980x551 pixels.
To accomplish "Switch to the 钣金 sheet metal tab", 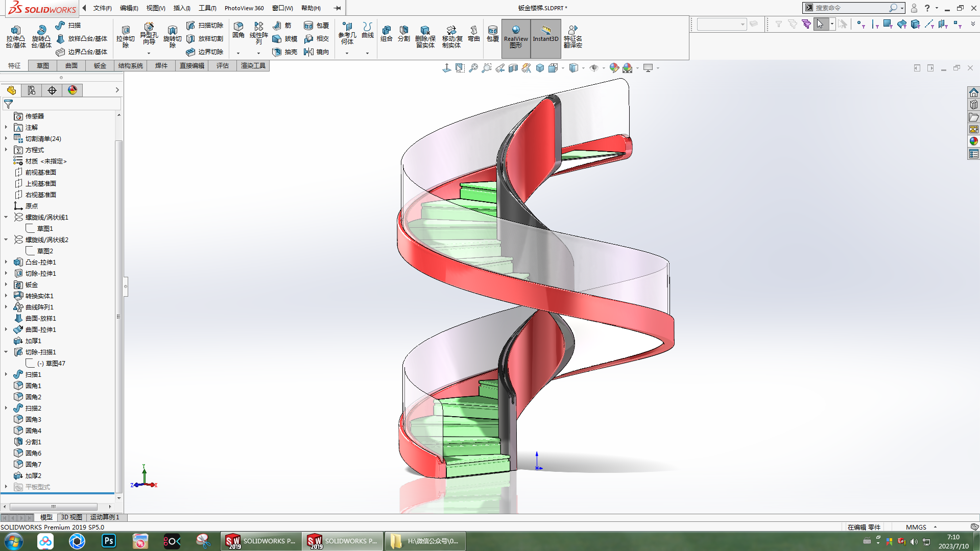I will pos(100,66).
